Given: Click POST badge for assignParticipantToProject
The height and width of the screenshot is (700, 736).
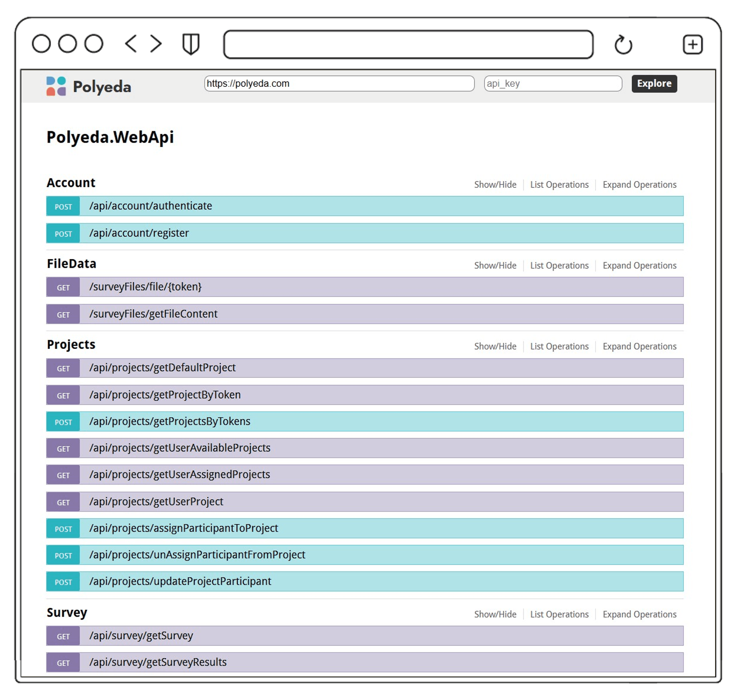Looking at the screenshot, I should pyautogui.click(x=63, y=529).
